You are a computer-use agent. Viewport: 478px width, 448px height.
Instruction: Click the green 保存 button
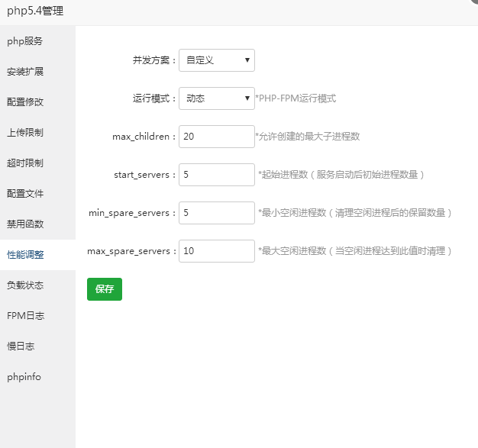[x=105, y=289]
